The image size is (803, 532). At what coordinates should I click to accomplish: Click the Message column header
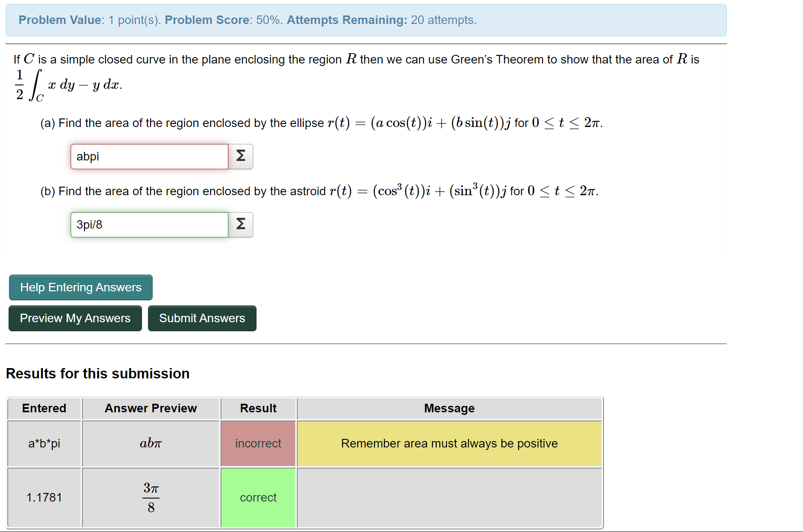(x=449, y=408)
